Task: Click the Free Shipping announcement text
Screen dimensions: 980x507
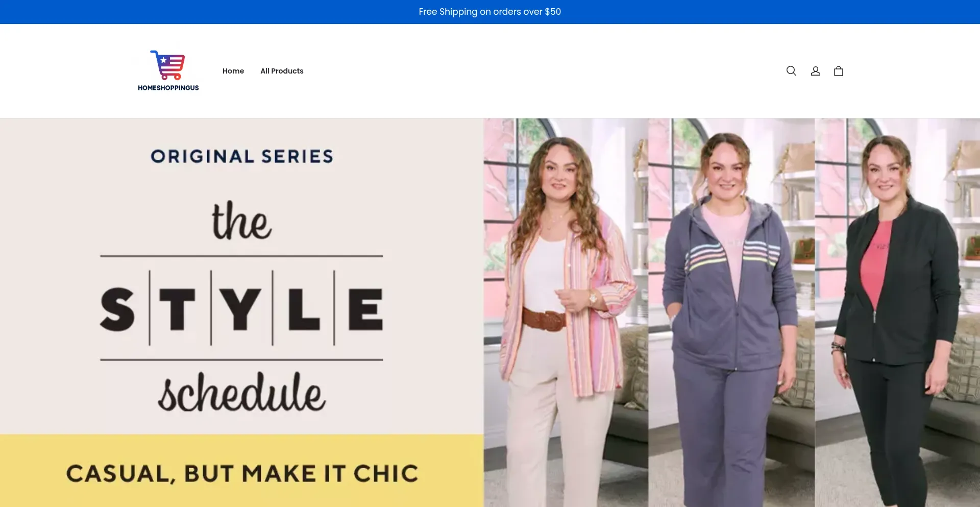Action: point(489,12)
